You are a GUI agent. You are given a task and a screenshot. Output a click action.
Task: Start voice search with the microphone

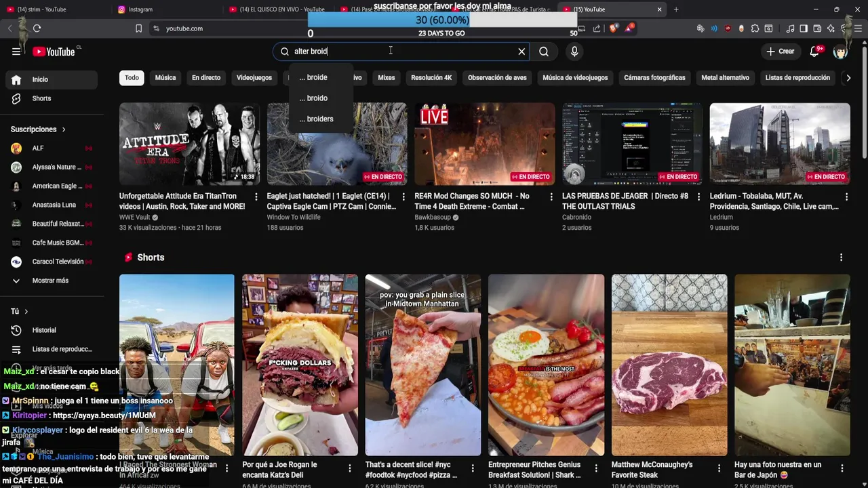coord(574,52)
